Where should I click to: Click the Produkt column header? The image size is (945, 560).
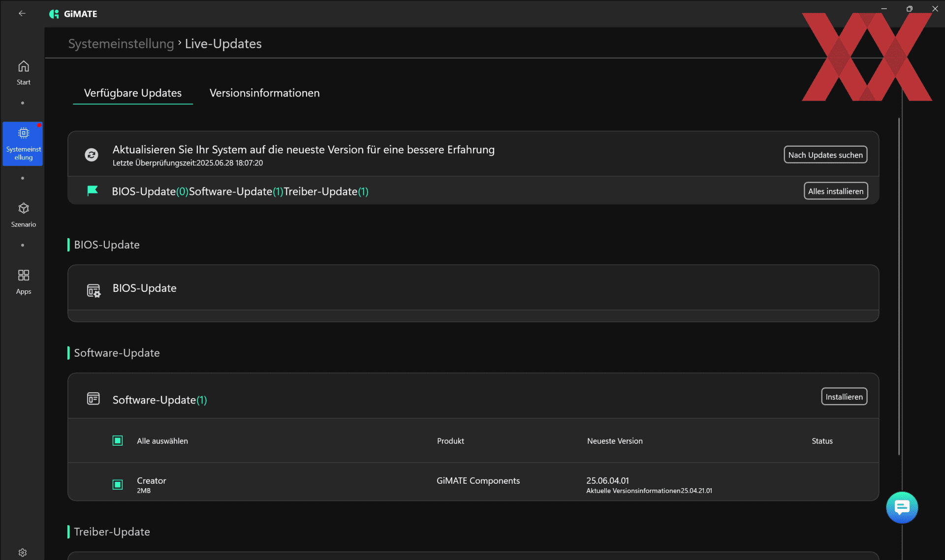(450, 441)
